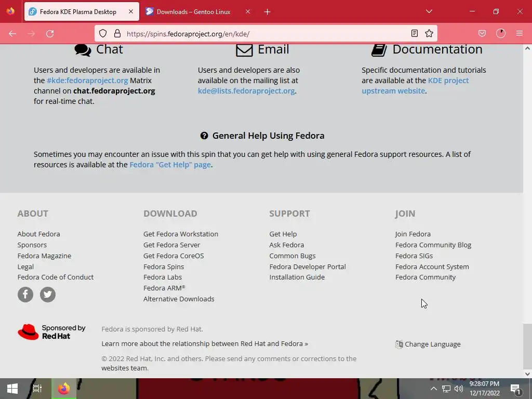
Task: Close the Fedora KDE Plasma Desktop tab
Action: [131, 11]
